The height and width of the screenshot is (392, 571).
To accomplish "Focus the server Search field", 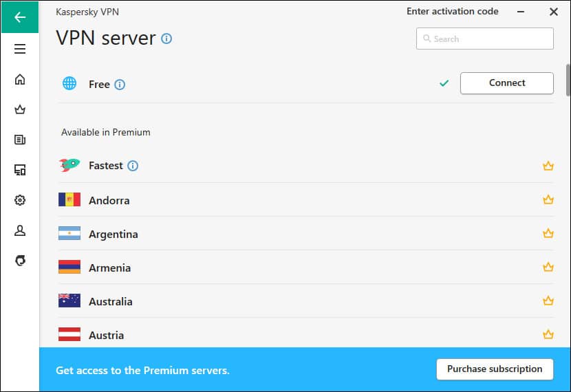I will coord(485,39).
